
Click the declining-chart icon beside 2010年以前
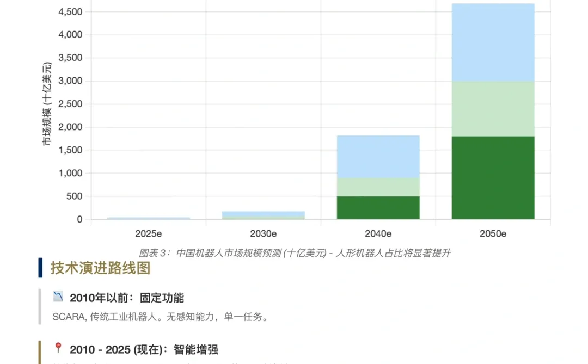point(59,297)
